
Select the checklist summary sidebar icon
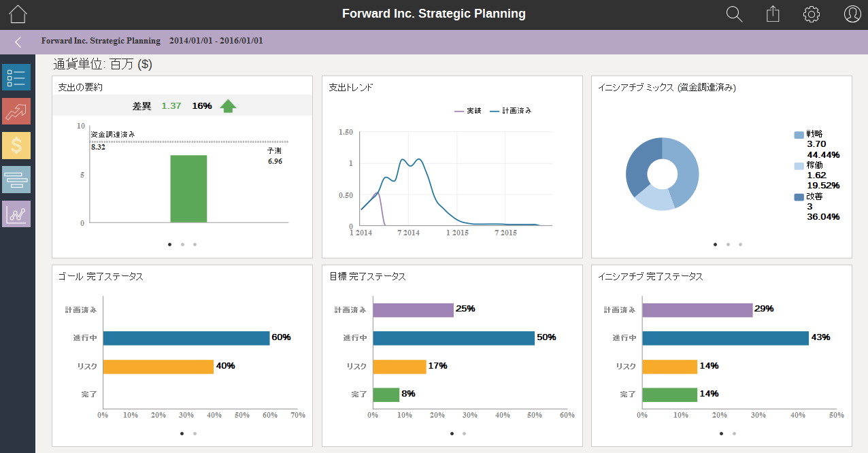(16, 78)
